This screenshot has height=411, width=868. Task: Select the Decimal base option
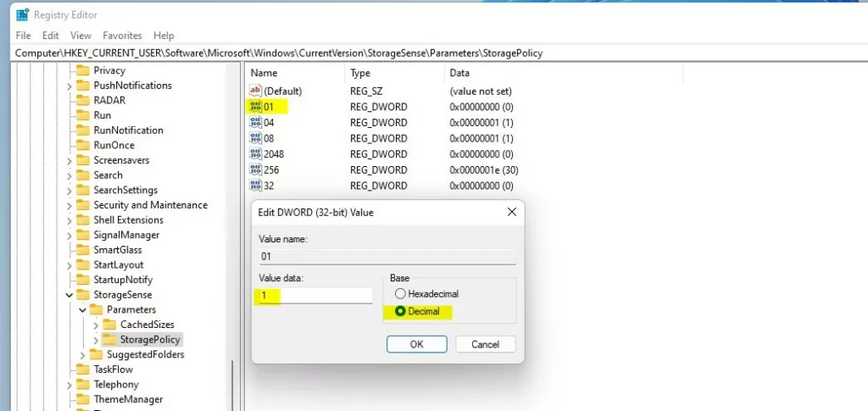click(x=417, y=312)
